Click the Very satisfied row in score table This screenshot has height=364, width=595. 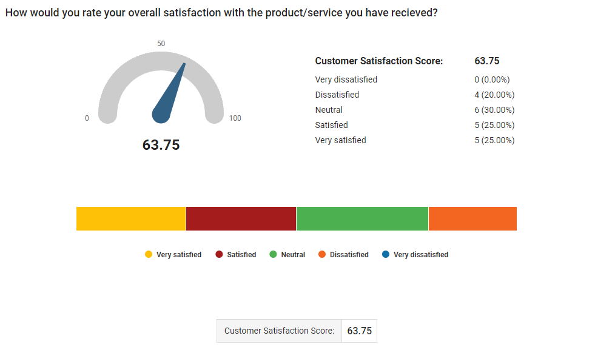[x=415, y=140]
